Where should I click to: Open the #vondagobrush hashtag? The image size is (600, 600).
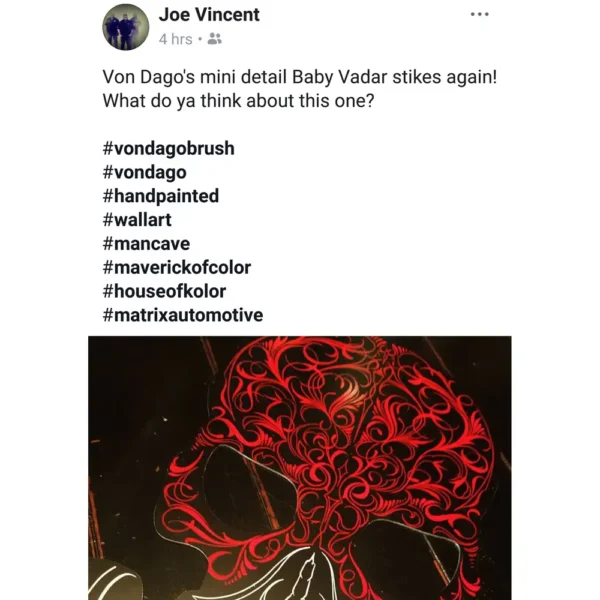[168, 148]
